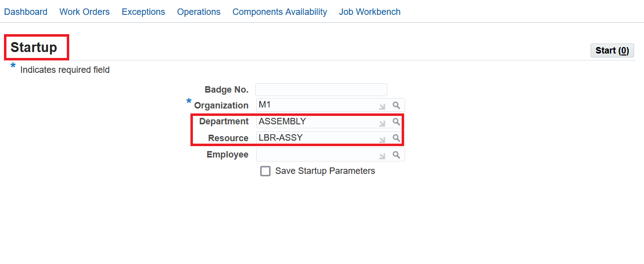644x264 pixels.
Task: Show Employee list of values arrow
Action: click(x=382, y=156)
